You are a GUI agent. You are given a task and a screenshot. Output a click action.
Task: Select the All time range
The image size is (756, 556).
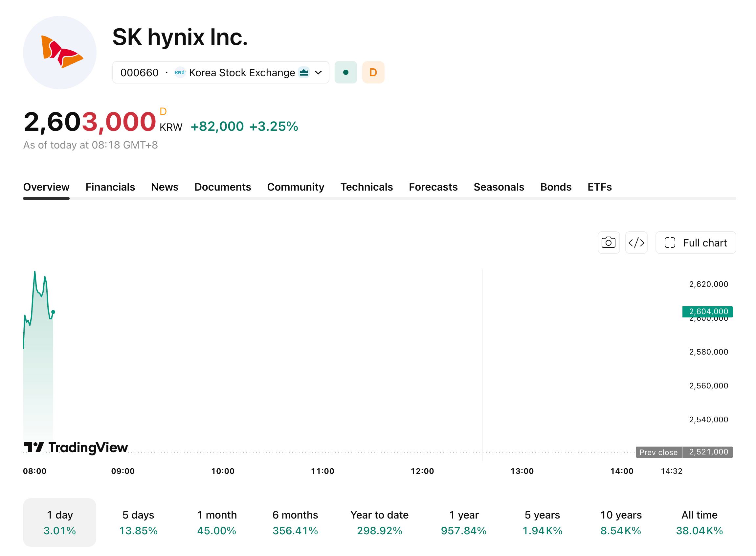tap(700, 522)
